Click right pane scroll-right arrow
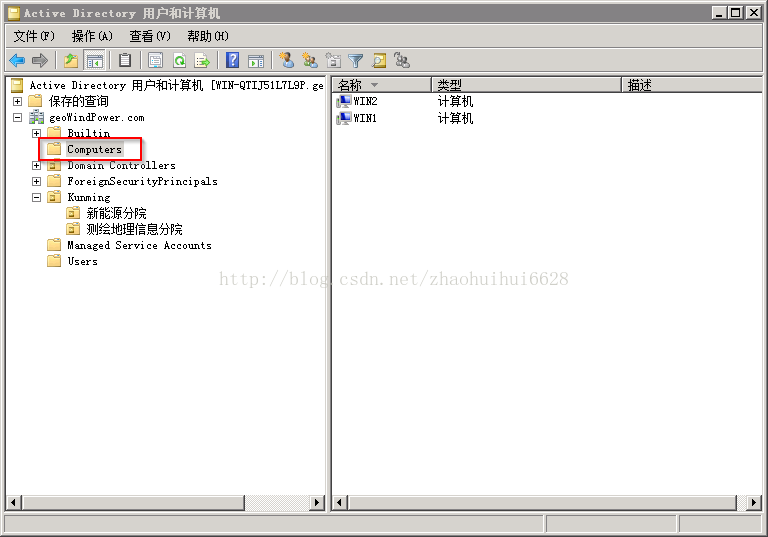Image resolution: width=768 pixels, height=537 pixels. pos(754,502)
